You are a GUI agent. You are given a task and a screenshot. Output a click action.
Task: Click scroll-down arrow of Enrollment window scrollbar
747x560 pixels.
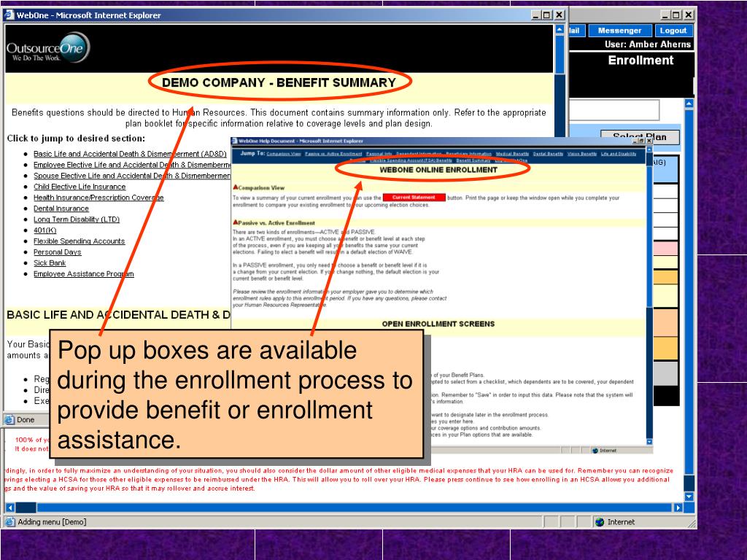[689, 496]
